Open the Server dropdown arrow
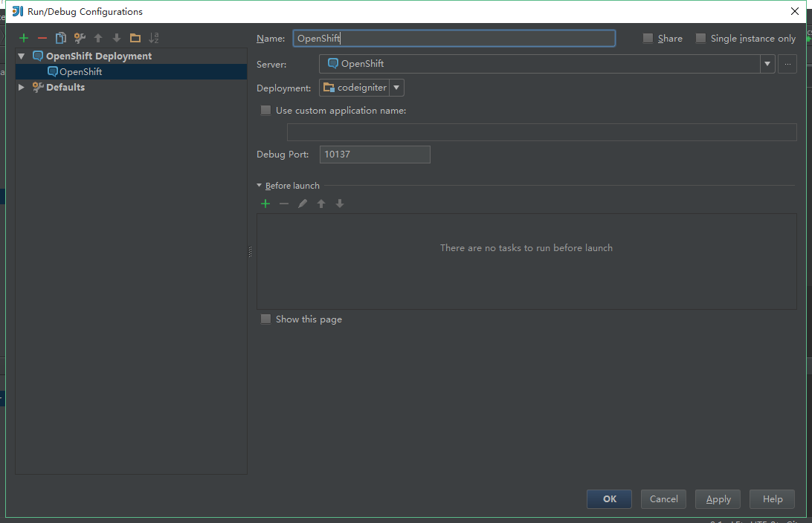The image size is (812, 523). tap(767, 64)
